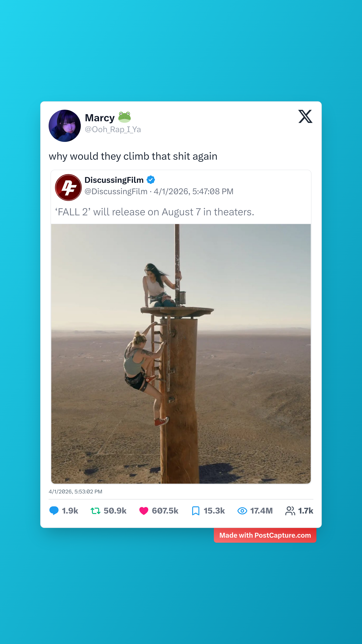Click the people icon beside 1.7k
Screen dimensions: 362x644
pyautogui.click(x=290, y=511)
